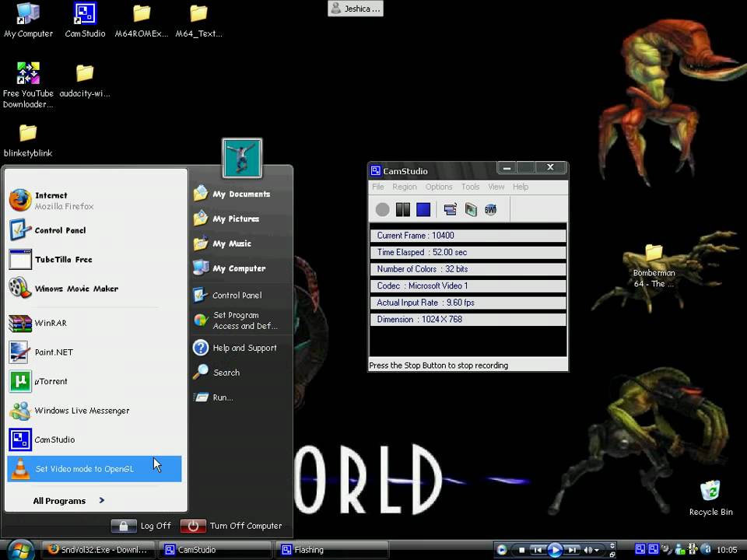This screenshot has width=747, height=560.
Task: Click Media Player toolbar show-video toggle above restore
Action: point(612,545)
